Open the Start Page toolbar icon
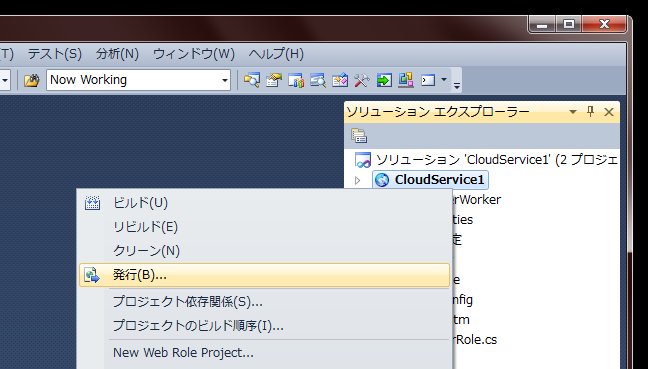The height and width of the screenshot is (369, 648). [340, 79]
